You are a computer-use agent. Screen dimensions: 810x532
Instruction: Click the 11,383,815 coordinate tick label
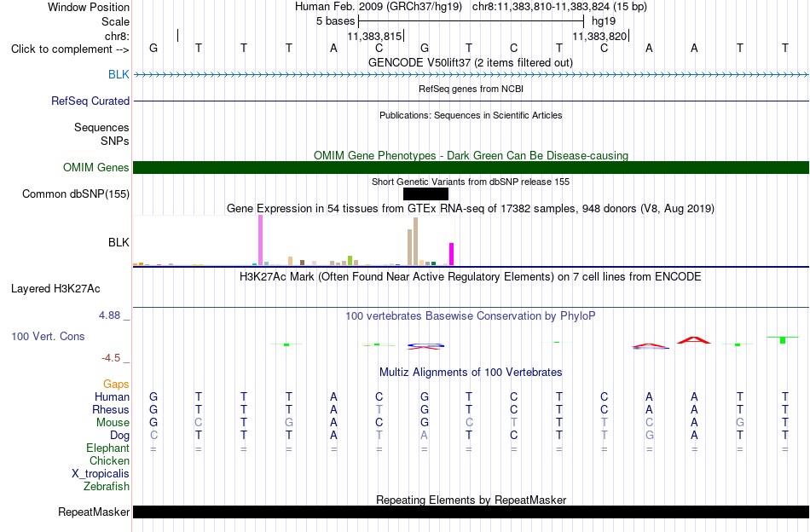pyautogui.click(x=374, y=36)
